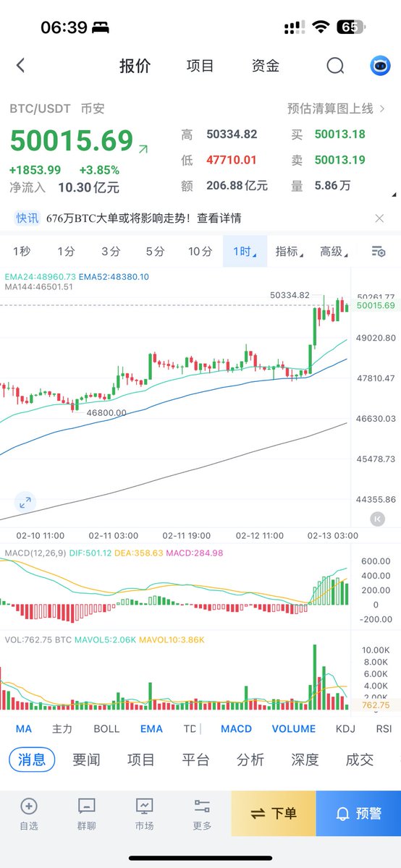
Task: Toggle the RSI sub-indicator
Action: [384, 728]
